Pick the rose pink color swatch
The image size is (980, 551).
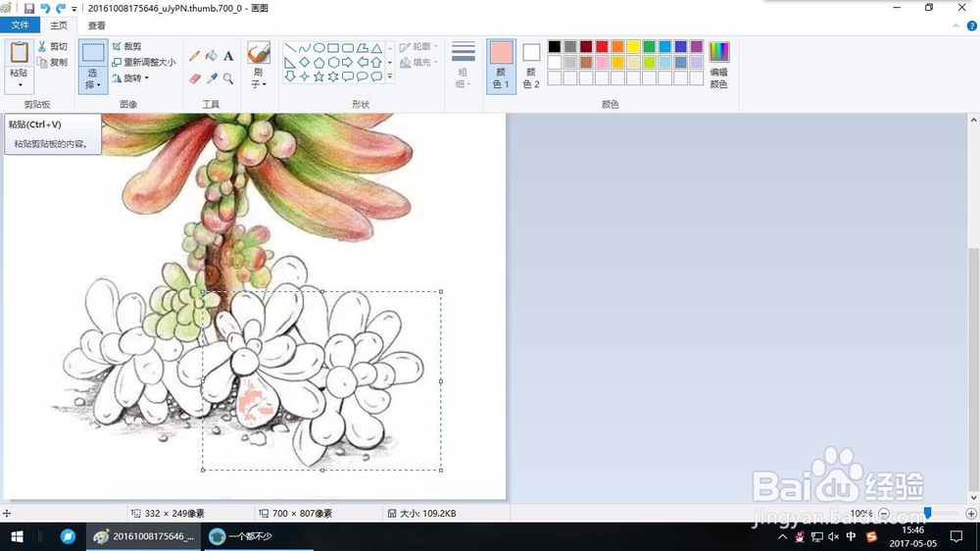(x=602, y=62)
